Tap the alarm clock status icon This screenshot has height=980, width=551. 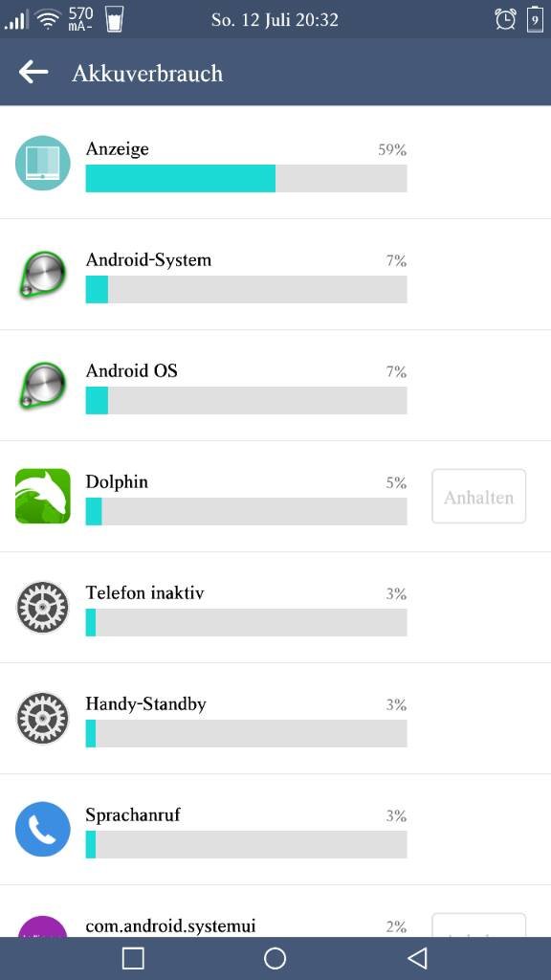coord(505,19)
